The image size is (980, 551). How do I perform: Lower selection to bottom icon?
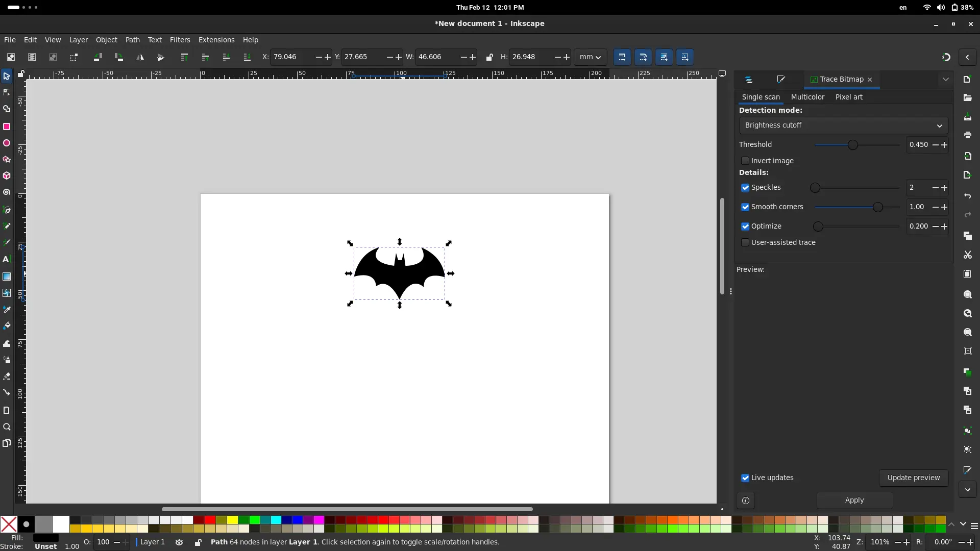tap(247, 57)
